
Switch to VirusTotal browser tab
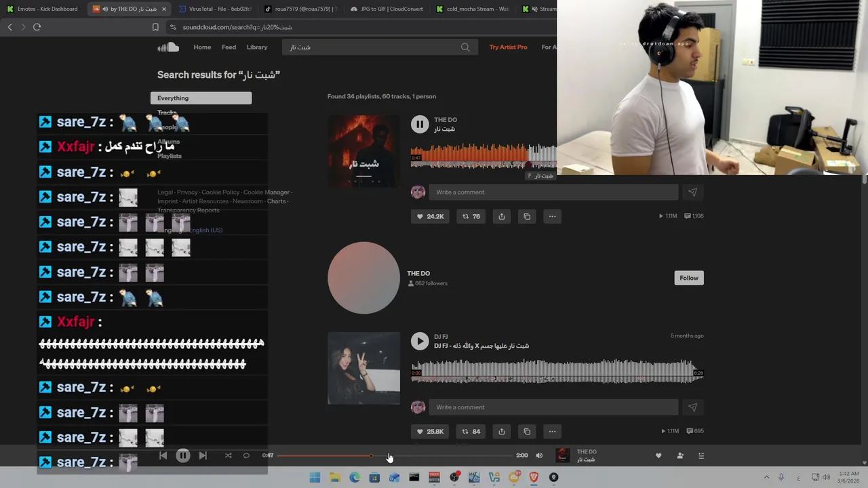point(216,9)
